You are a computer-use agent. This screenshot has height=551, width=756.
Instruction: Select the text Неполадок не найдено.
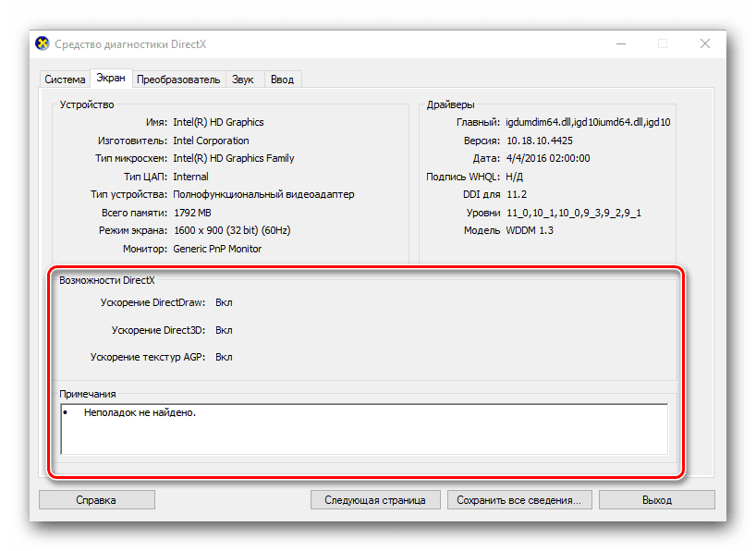140,413
